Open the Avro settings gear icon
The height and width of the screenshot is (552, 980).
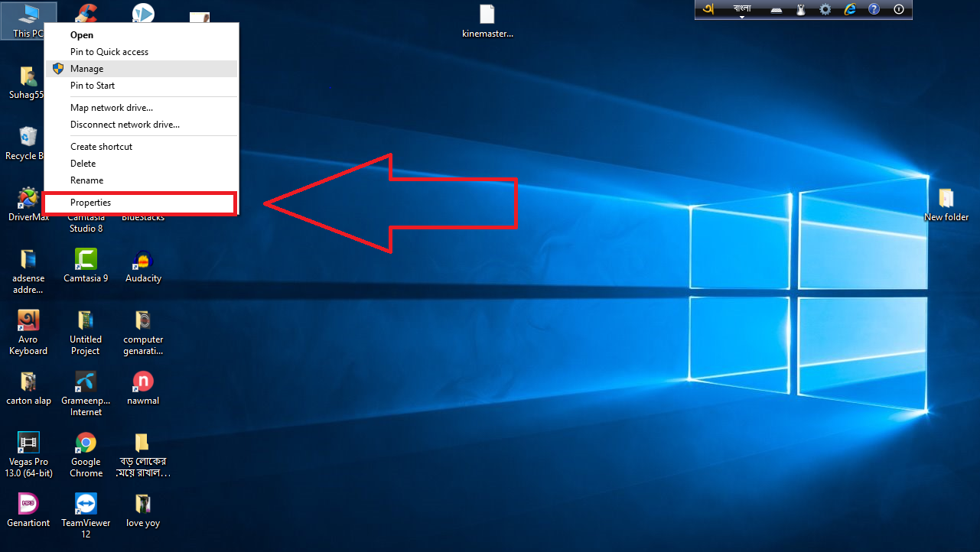click(825, 9)
